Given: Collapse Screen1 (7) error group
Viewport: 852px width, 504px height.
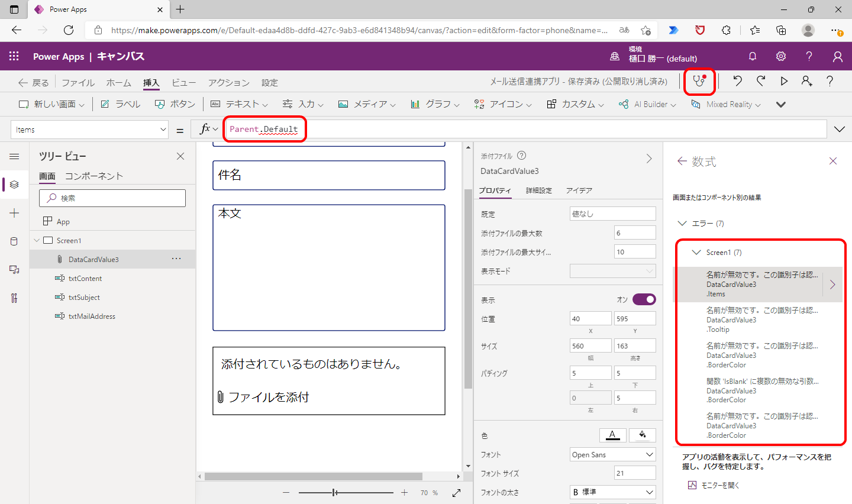Looking at the screenshot, I should coord(696,252).
